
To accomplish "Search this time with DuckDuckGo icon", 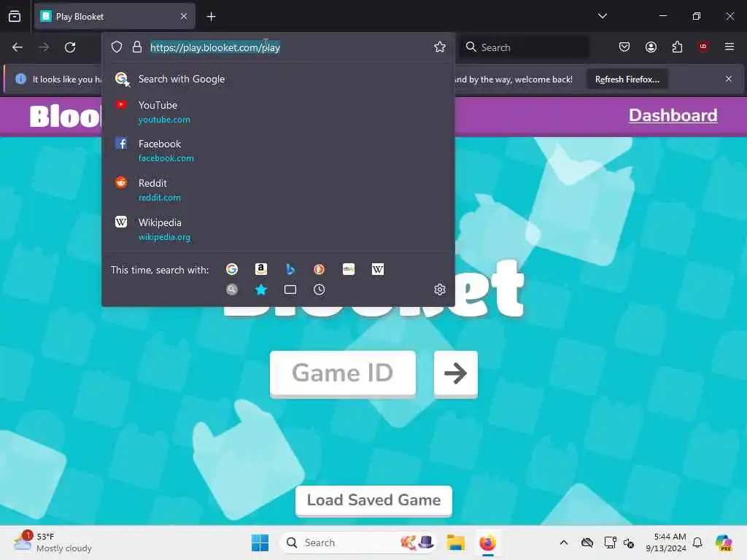I will 320,270.
